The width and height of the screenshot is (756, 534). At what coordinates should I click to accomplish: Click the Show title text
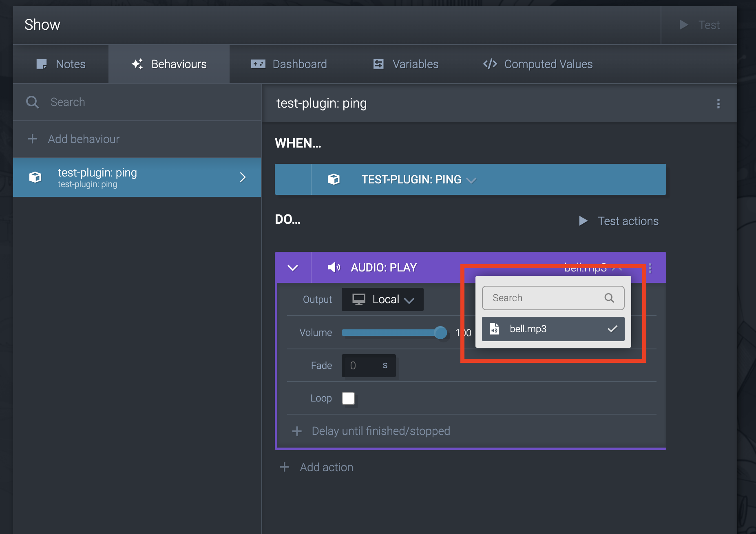42,25
